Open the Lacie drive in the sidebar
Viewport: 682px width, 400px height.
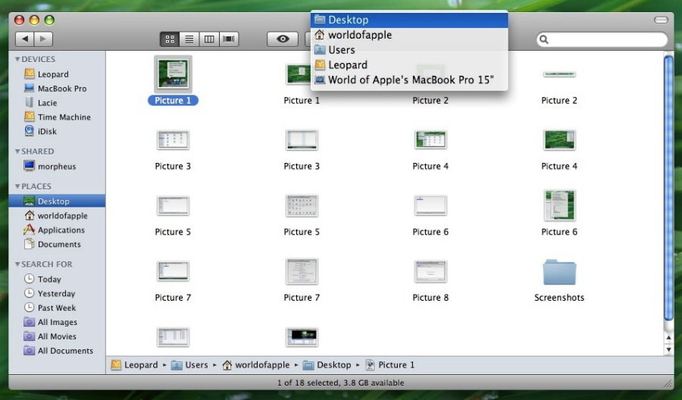tap(41, 103)
